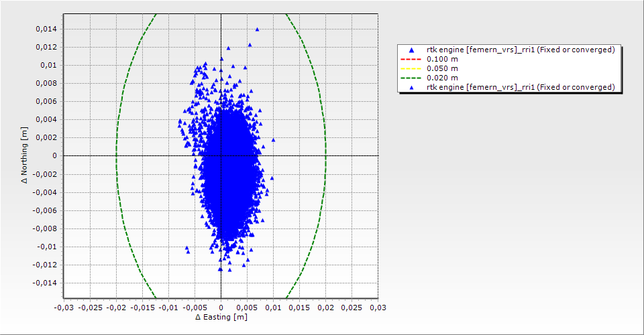Image resolution: width=644 pixels, height=335 pixels.
Task: Click the 0,02 tick label on the Easting axis
Action: [x=325, y=307]
